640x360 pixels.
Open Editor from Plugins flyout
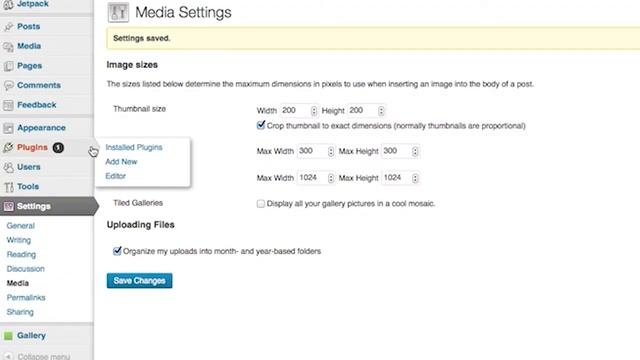(116, 176)
